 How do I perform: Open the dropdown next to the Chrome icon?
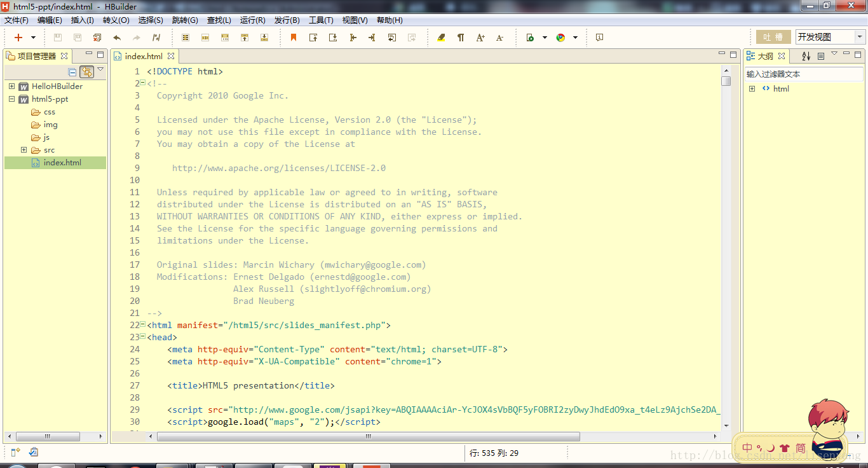tap(575, 38)
